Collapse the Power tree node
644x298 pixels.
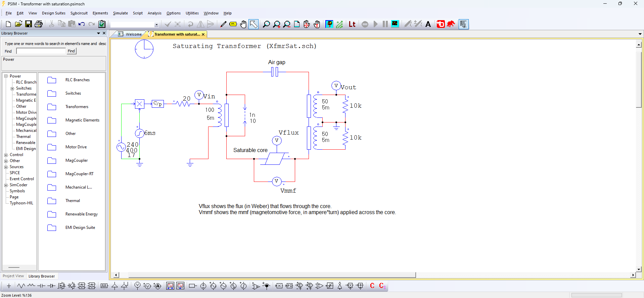(x=6, y=76)
